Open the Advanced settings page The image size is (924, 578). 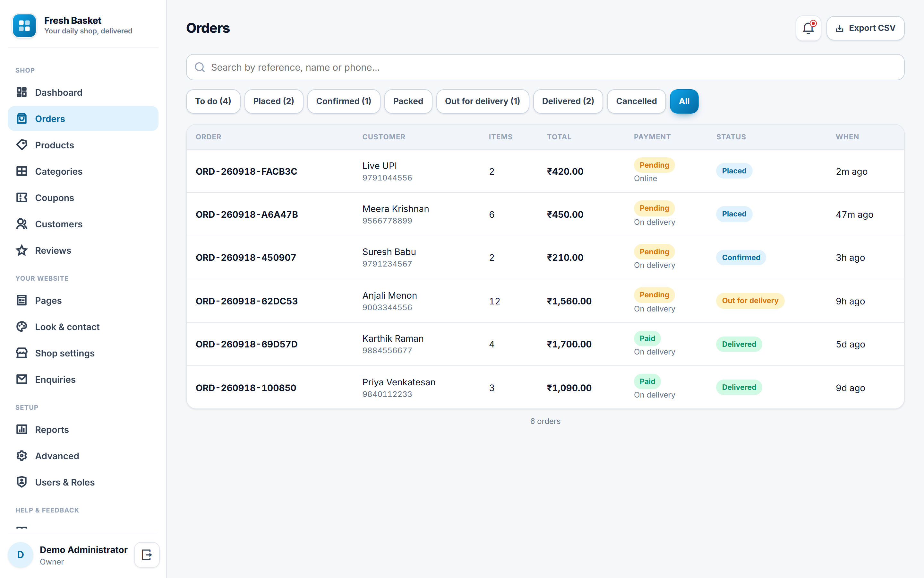[x=83, y=456]
